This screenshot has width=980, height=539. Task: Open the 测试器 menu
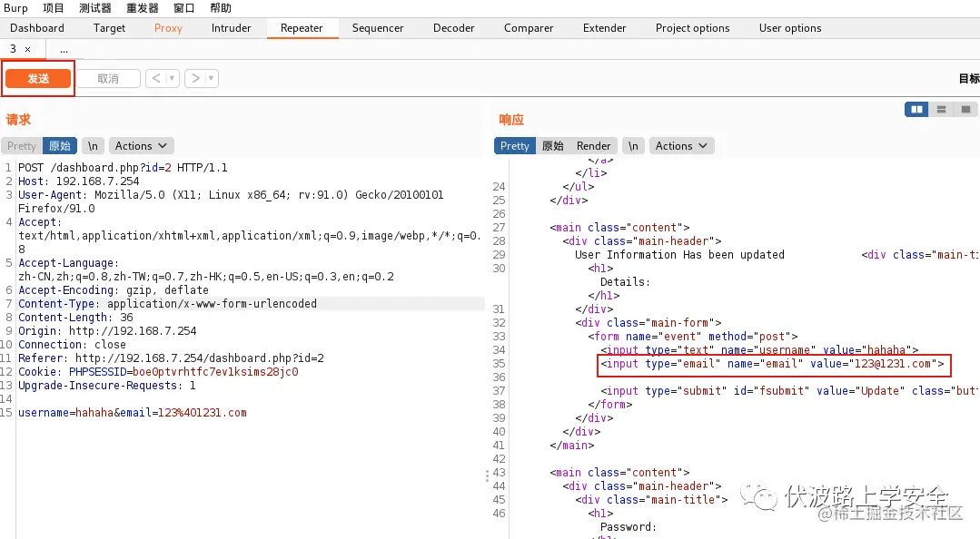coord(95,8)
